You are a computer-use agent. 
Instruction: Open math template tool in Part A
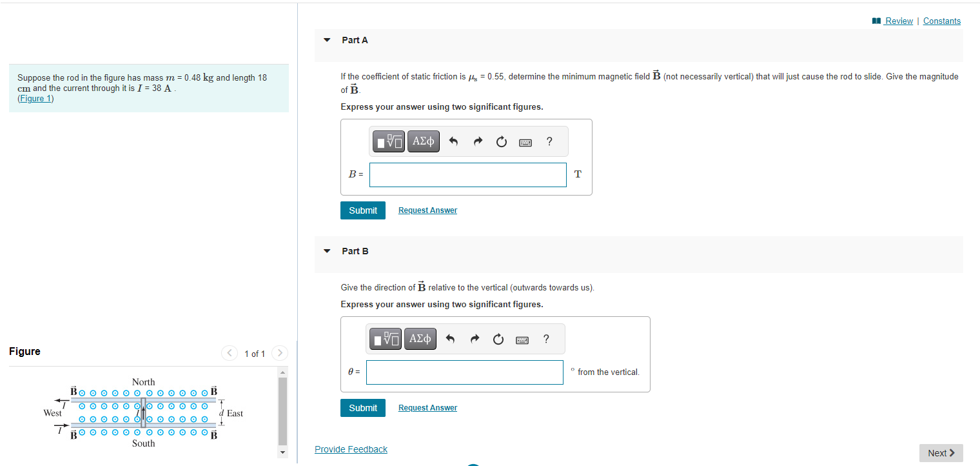(389, 141)
